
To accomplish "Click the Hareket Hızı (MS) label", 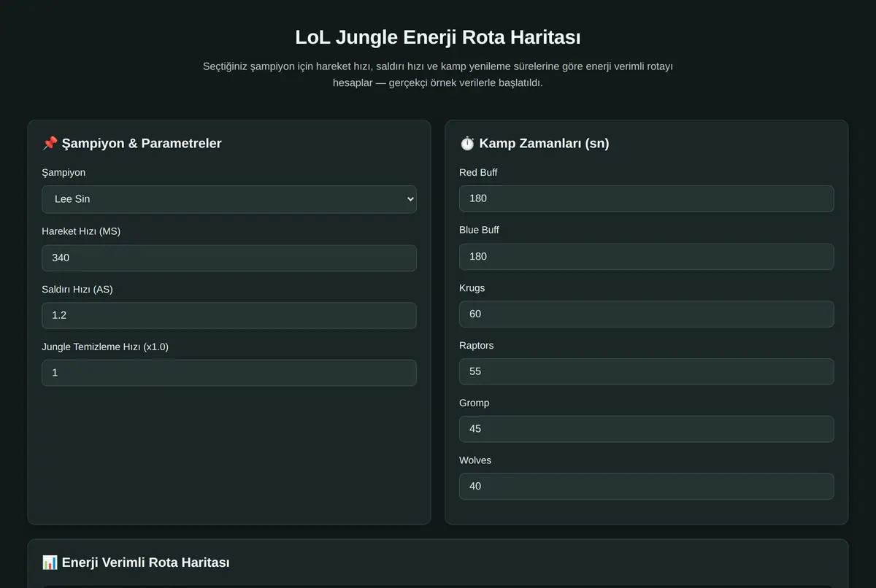I will tap(81, 231).
